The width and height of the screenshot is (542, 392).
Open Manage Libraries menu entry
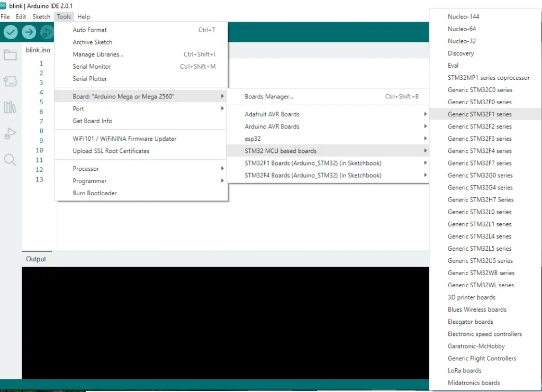point(141,54)
